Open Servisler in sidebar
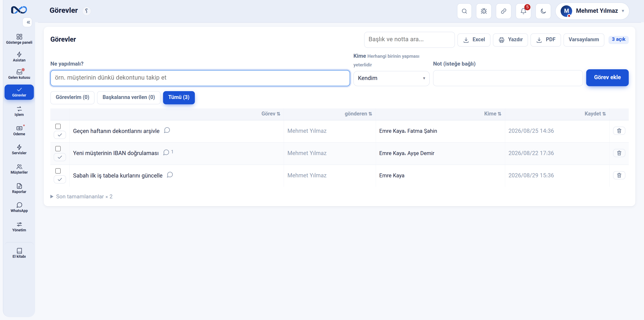Screen dimensions: 644x320 click(x=19, y=150)
